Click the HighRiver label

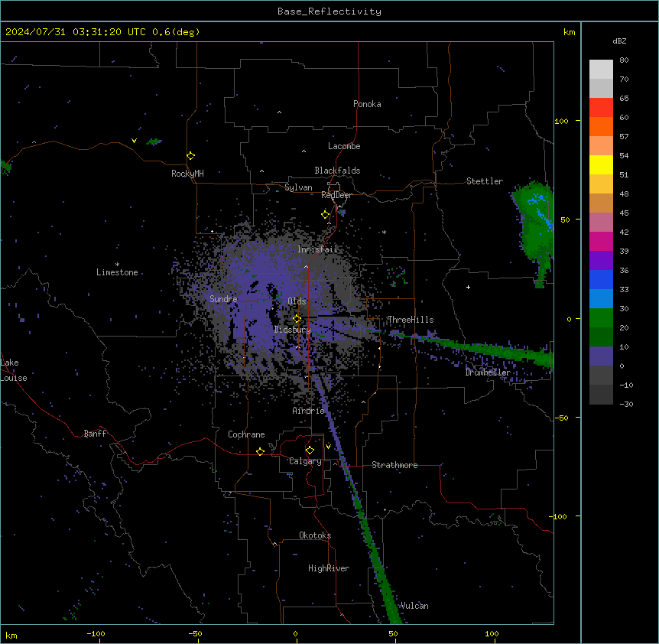coord(329,568)
